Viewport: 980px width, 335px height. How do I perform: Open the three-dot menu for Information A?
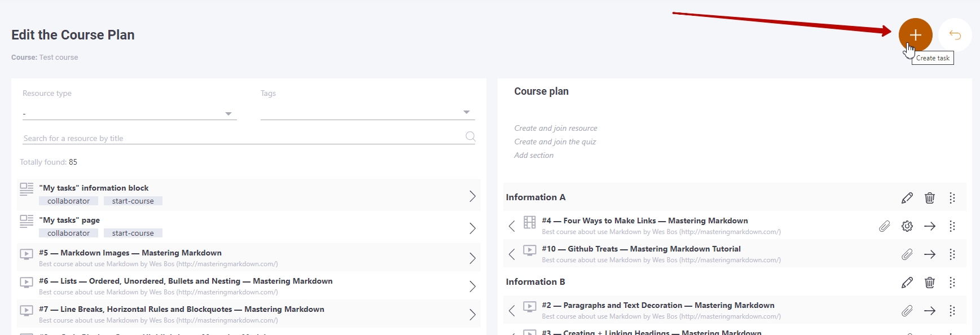952,197
